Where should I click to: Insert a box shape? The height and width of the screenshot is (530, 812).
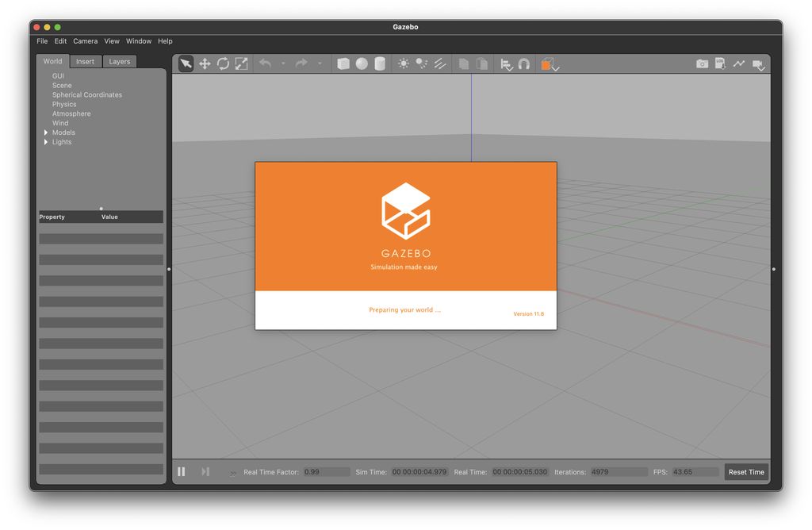(x=343, y=63)
